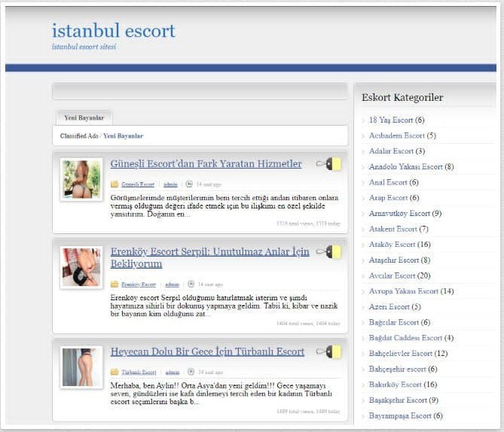Click the yellow price tag on the Türbanlı listing
Image resolution: width=504 pixels, height=432 pixels.
(x=328, y=351)
